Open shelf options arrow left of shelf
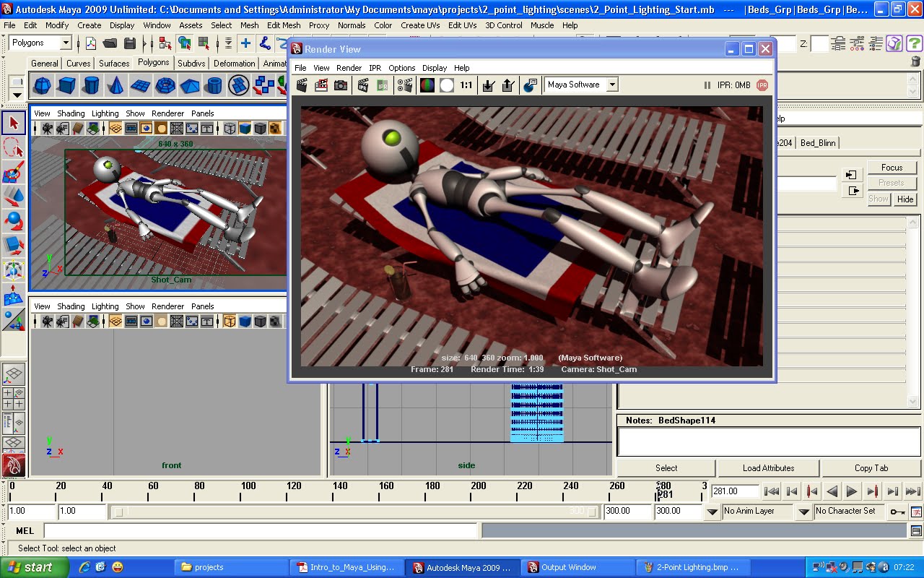924x578 pixels. (x=17, y=95)
